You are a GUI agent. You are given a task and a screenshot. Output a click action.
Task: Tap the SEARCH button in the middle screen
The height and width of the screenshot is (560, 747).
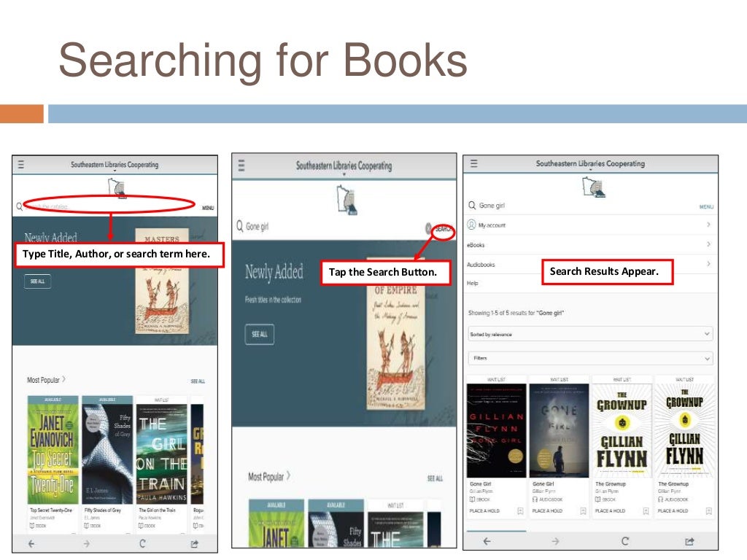click(x=444, y=229)
